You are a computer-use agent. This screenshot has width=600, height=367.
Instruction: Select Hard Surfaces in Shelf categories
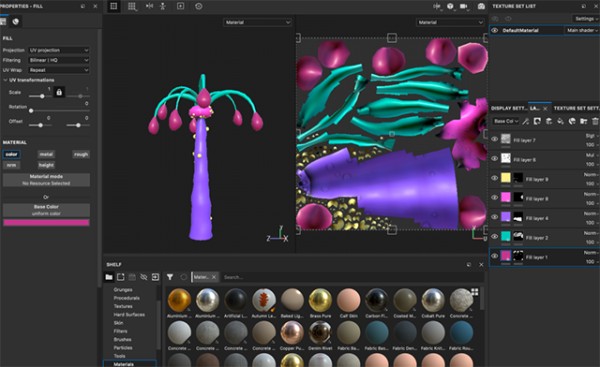coord(129,315)
